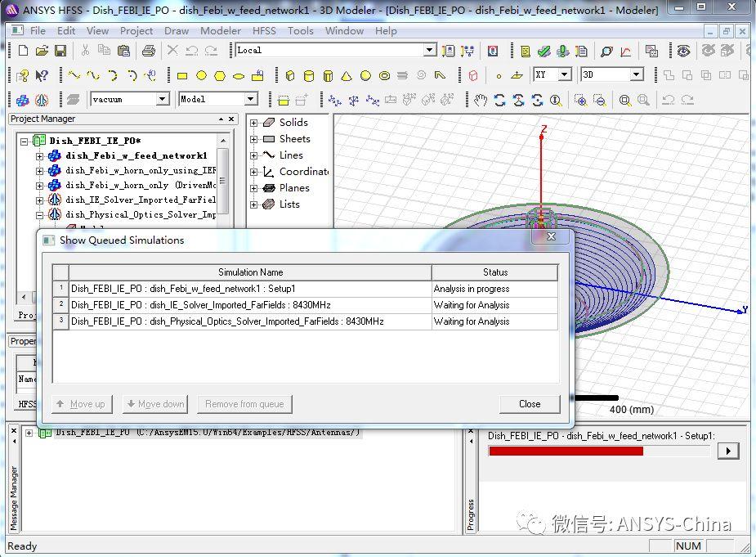Open the Tools menu

(301, 31)
